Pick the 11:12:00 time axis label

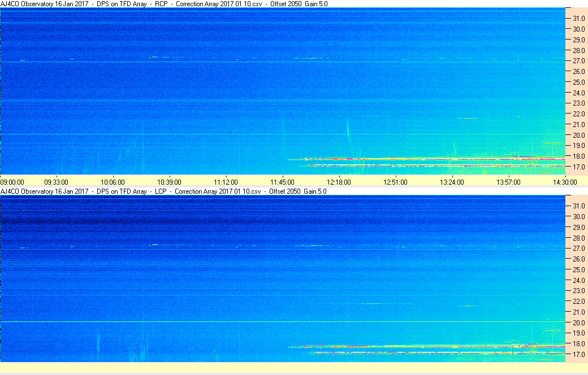pos(226,182)
